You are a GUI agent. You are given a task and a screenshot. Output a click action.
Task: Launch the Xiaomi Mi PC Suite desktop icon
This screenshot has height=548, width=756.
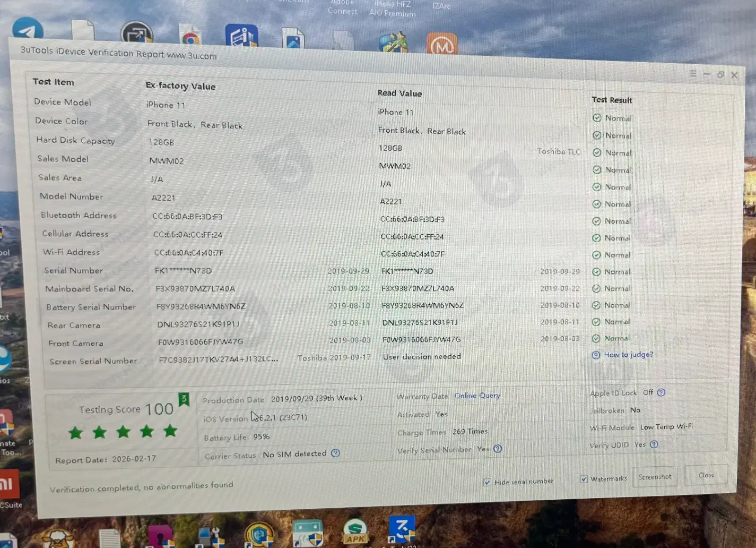click(10, 484)
